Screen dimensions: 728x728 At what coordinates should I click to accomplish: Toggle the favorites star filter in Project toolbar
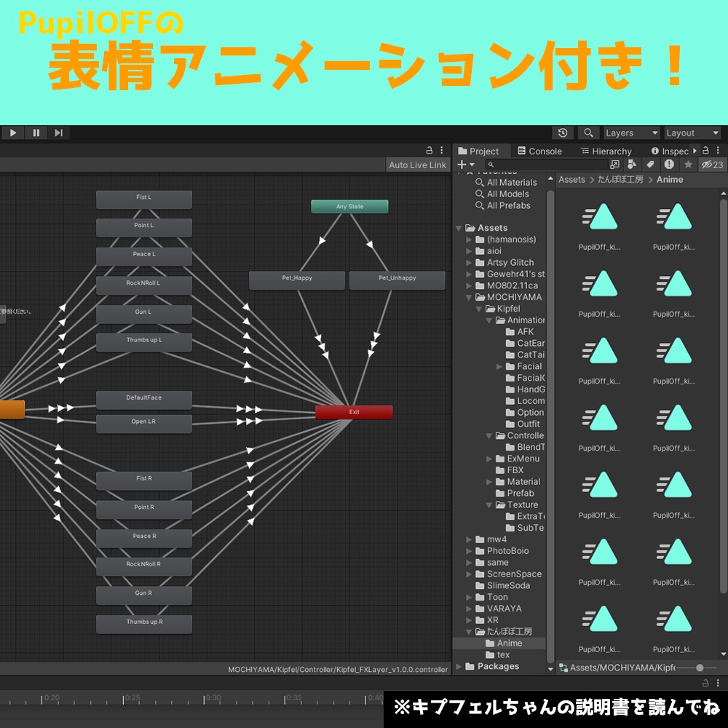click(689, 165)
